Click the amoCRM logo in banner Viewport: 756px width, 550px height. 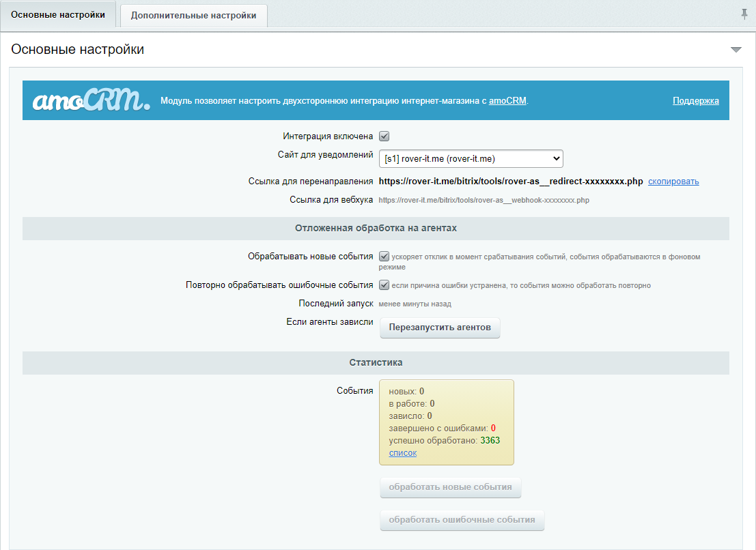[91, 100]
